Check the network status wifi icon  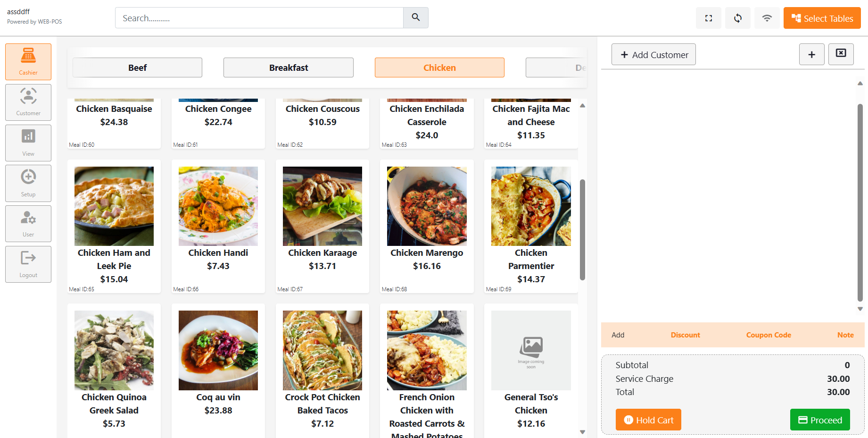(x=767, y=18)
